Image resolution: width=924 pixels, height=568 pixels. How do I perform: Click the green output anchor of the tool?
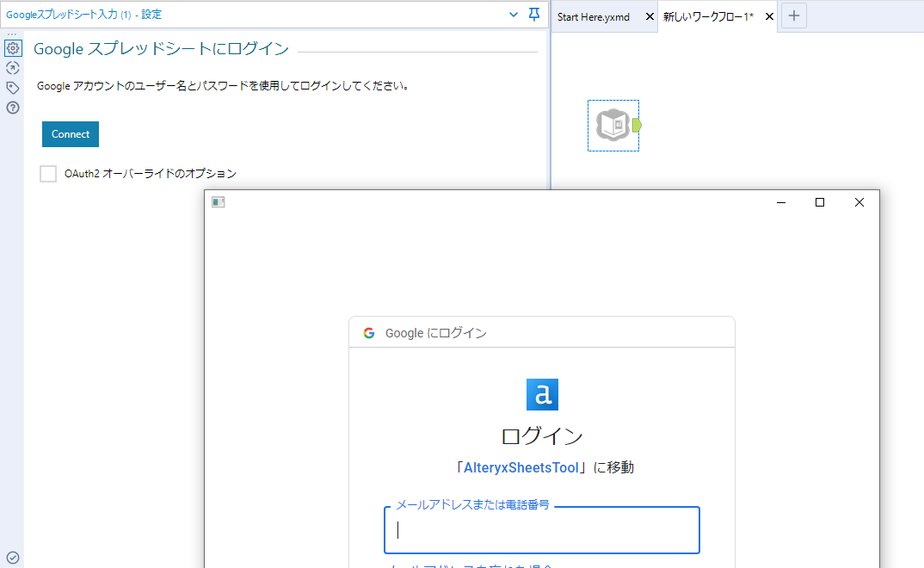point(637,125)
